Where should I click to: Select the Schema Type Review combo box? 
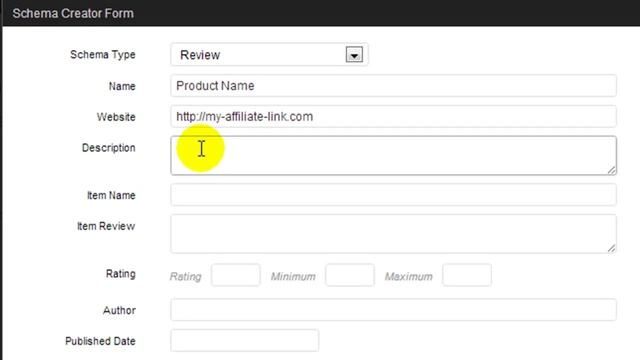[269, 55]
